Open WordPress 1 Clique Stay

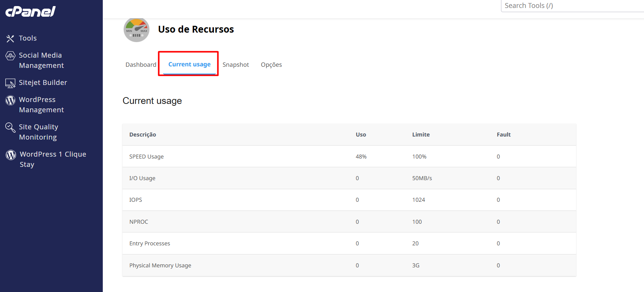tap(53, 159)
